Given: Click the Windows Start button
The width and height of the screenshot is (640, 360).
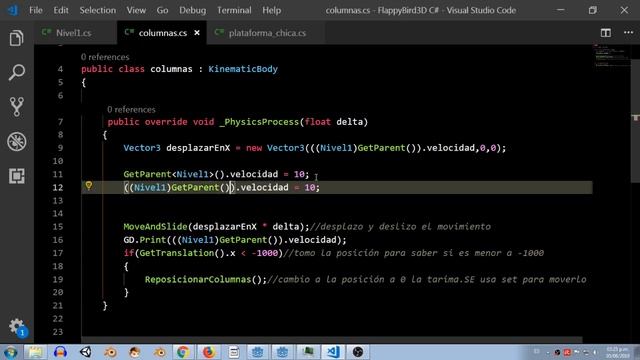Looking at the screenshot, I should coord(10,352).
